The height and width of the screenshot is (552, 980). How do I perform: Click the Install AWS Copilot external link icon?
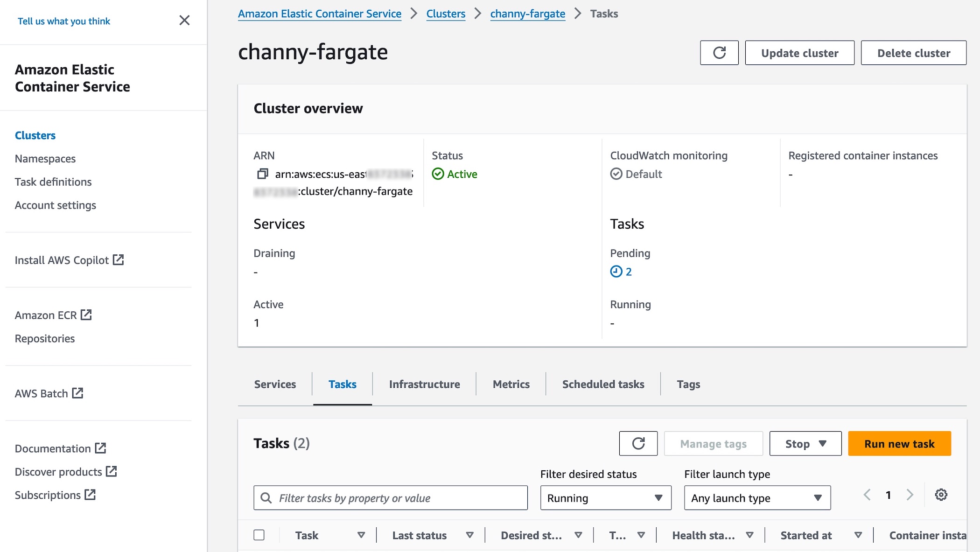tap(119, 260)
